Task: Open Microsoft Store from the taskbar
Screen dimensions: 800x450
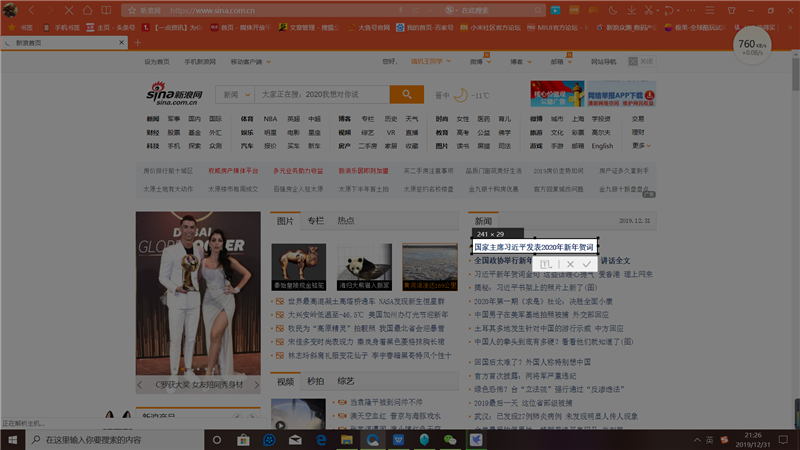Action: coord(243,440)
